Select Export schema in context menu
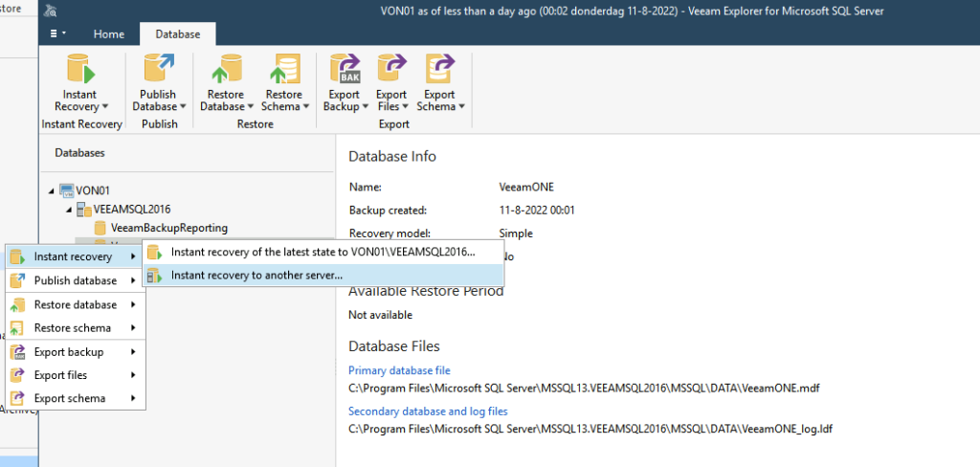The image size is (980, 467). (69, 398)
